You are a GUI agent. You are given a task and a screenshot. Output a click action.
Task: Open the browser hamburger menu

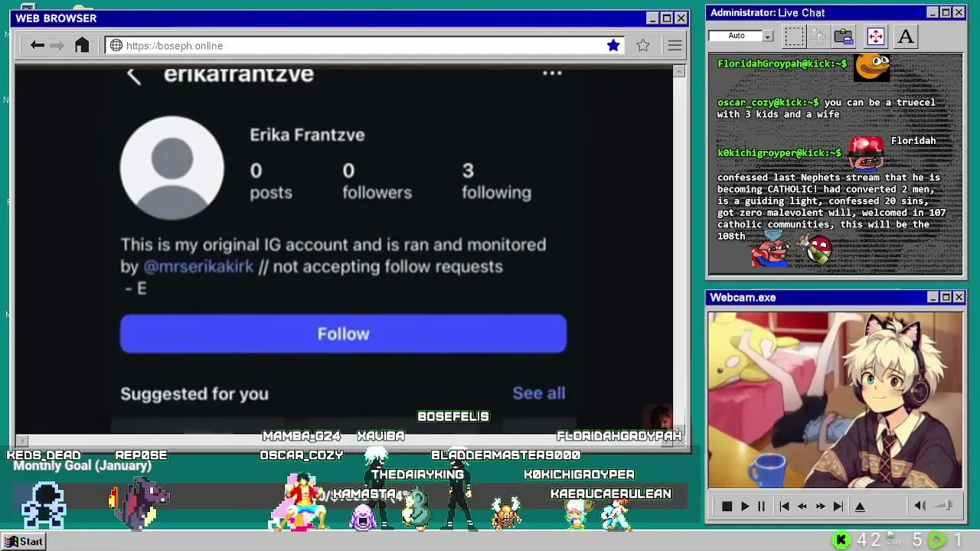(x=675, y=45)
